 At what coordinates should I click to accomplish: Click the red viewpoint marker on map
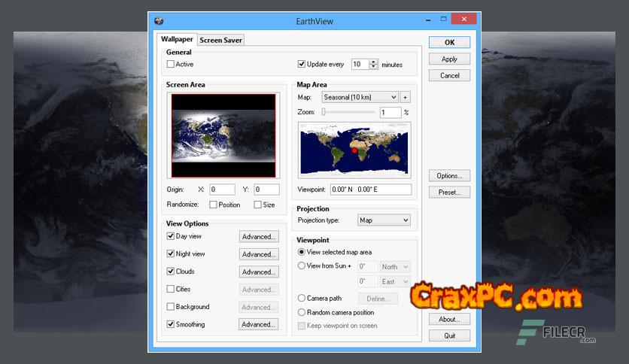click(354, 150)
